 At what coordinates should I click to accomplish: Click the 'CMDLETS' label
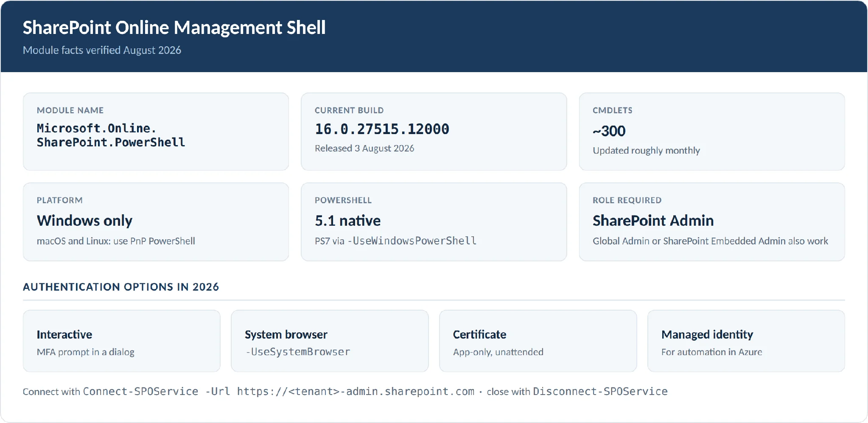[613, 110]
